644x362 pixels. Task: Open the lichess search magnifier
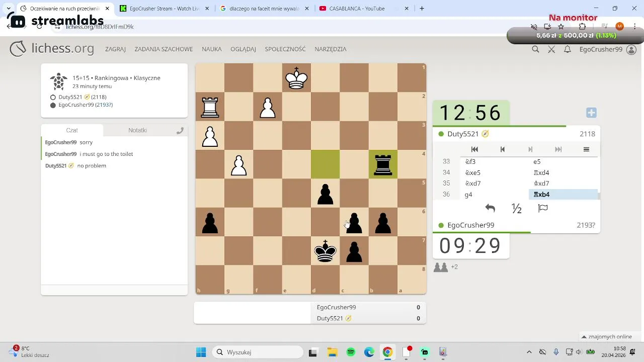click(535, 49)
